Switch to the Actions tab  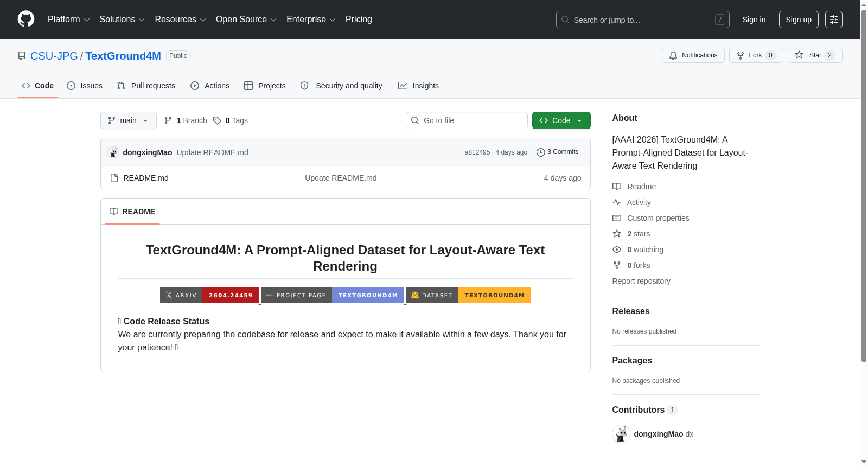tap(210, 86)
